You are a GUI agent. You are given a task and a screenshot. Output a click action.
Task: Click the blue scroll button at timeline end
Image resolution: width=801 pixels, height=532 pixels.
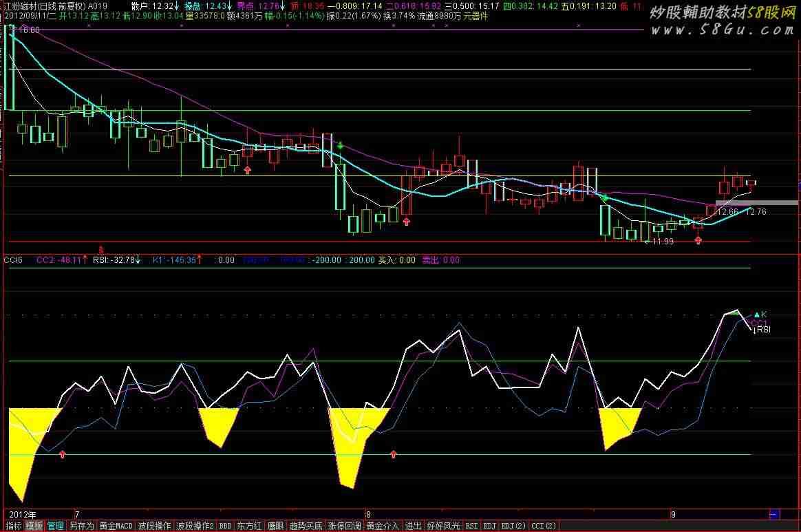tap(774, 514)
